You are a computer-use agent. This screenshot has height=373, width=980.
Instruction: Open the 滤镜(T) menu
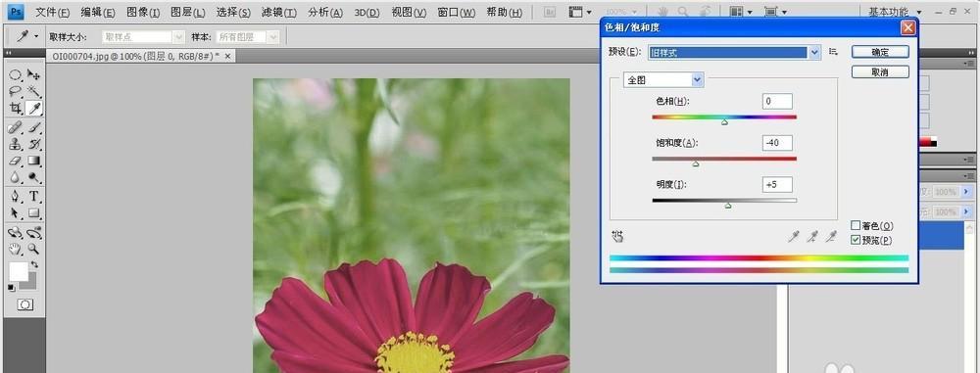click(278, 12)
